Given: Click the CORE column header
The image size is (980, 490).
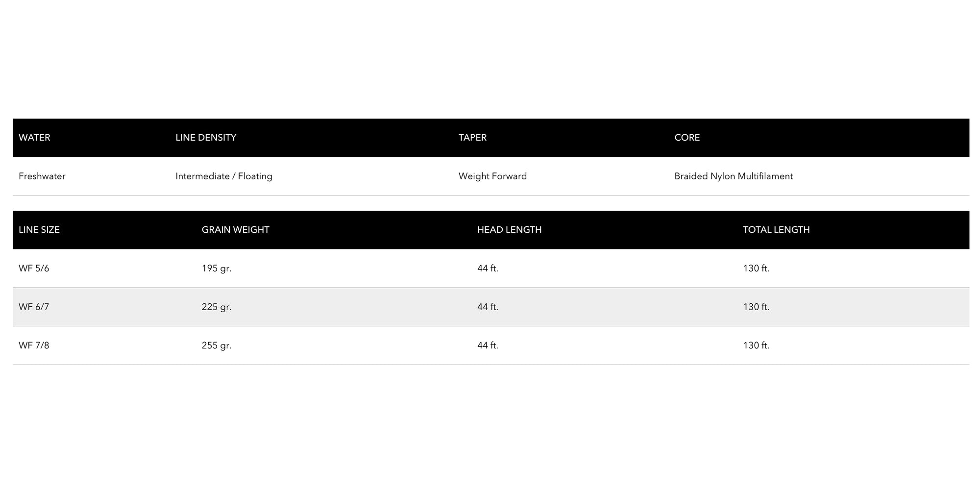Looking at the screenshot, I should [x=687, y=138].
